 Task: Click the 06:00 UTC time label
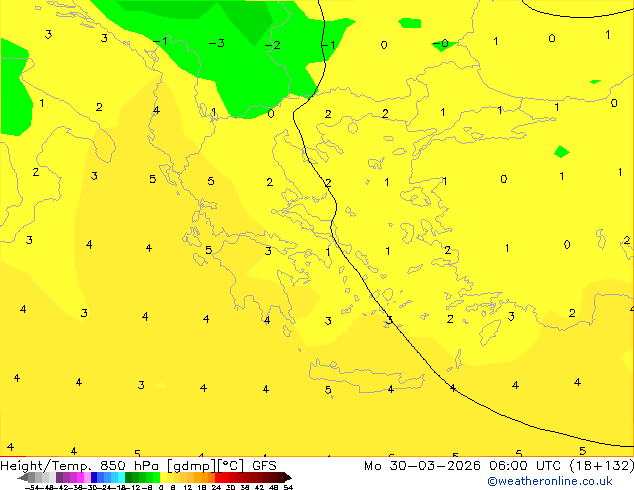[525, 466]
